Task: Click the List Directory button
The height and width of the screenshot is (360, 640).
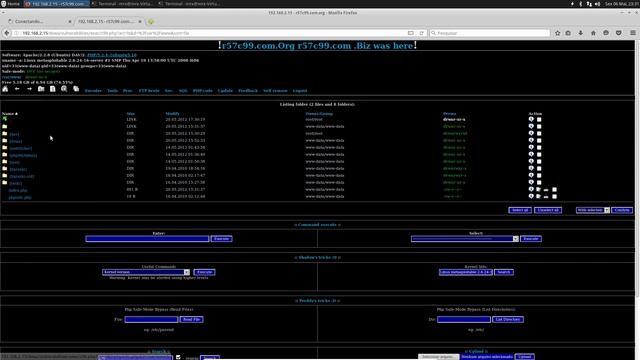Action: click(x=508, y=320)
